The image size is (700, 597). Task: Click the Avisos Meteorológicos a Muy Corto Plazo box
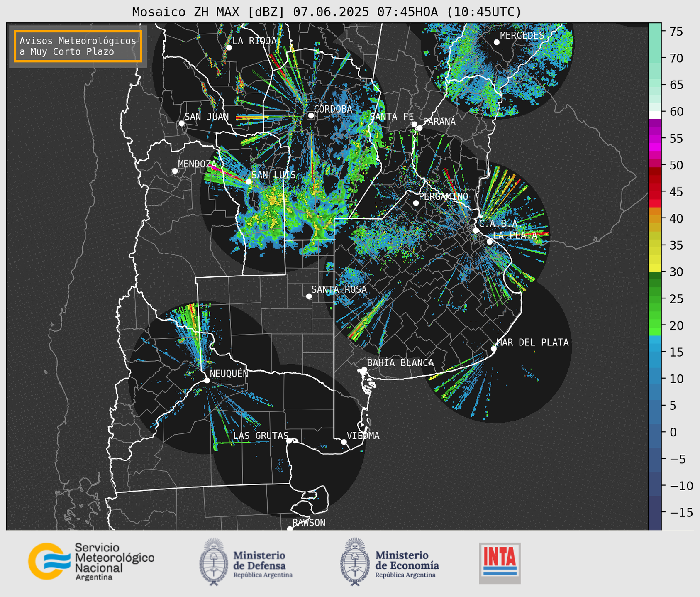[78, 46]
